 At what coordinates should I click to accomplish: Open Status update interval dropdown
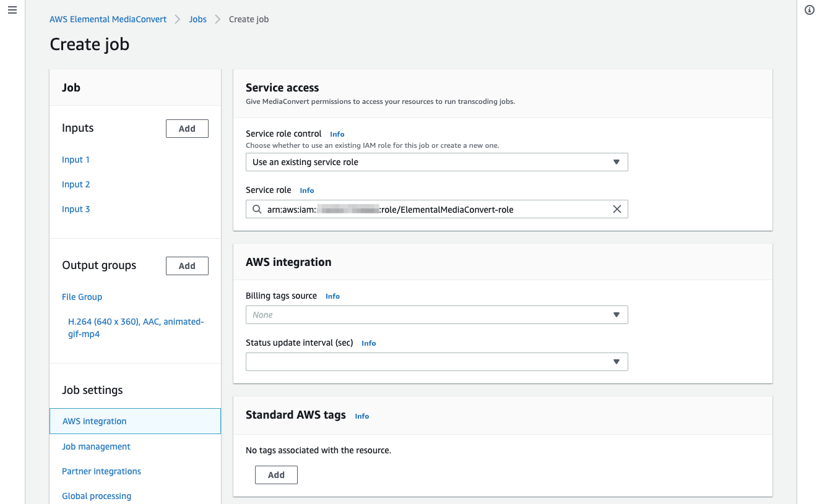437,362
